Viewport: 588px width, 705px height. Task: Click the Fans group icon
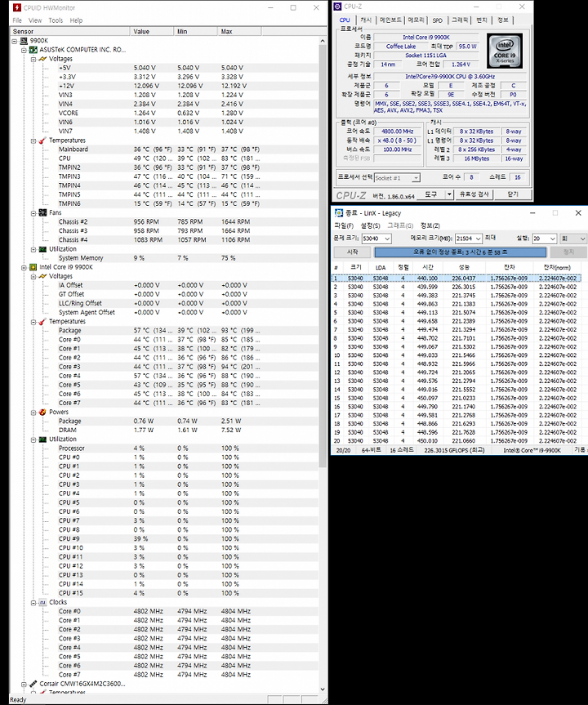click(42, 212)
